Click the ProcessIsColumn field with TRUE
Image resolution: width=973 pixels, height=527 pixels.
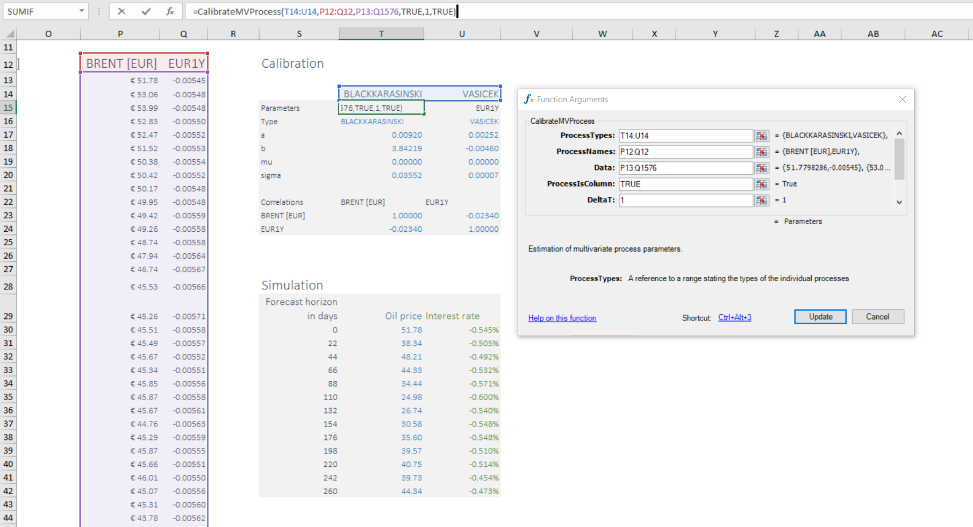click(x=686, y=184)
